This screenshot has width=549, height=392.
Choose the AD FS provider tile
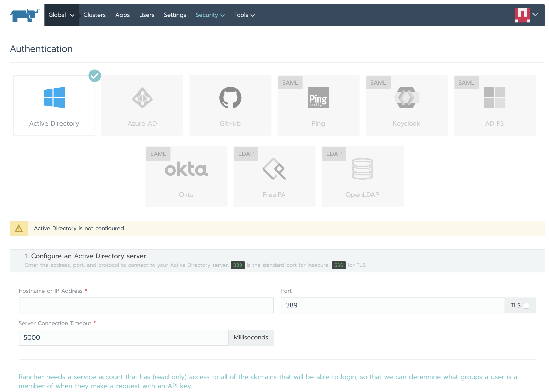[494, 98]
